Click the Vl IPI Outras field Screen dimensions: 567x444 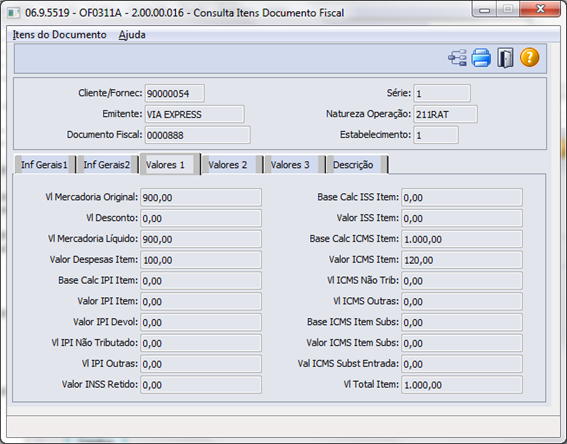201,364
